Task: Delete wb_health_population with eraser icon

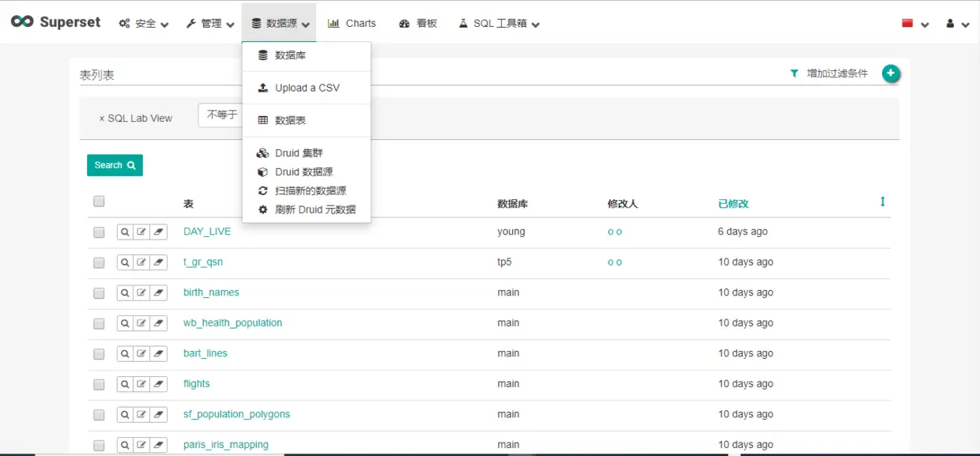Action: [159, 323]
